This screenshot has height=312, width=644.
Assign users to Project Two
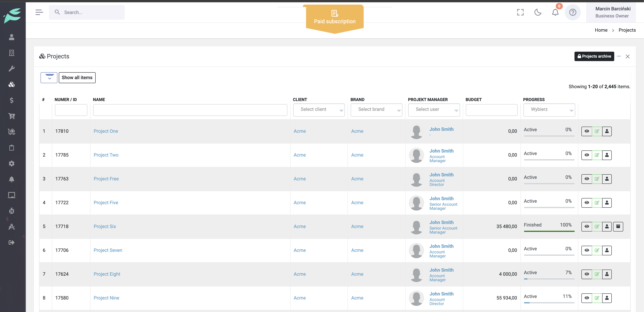pyautogui.click(x=607, y=155)
